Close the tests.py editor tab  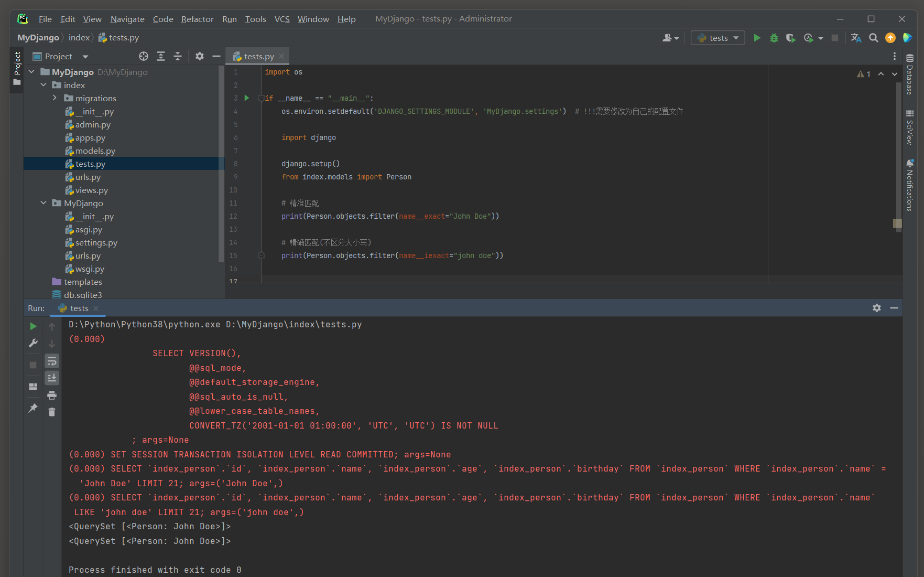click(x=281, y=56)
